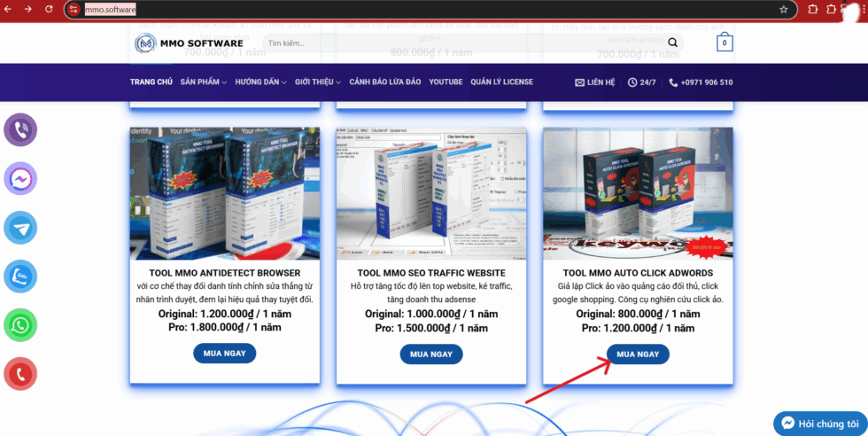868x436 pixels.
Task: Click MUA NGAY for Antidetect Browser
Action: (225, 354)
